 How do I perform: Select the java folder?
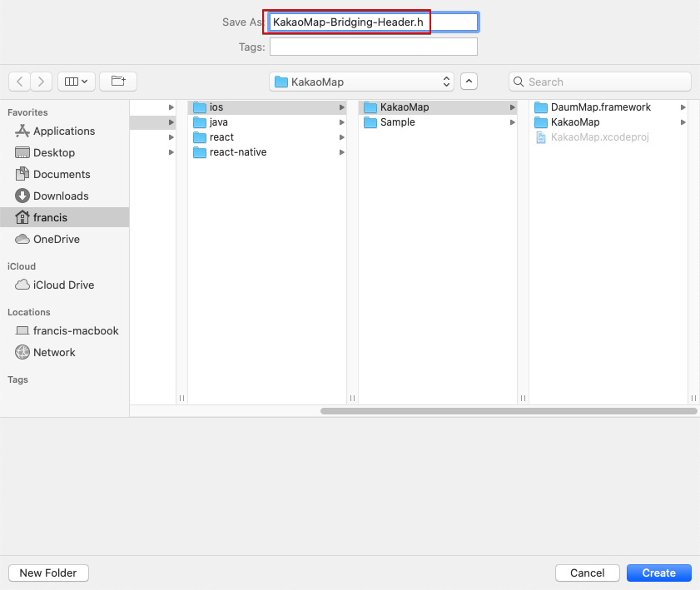267,122
